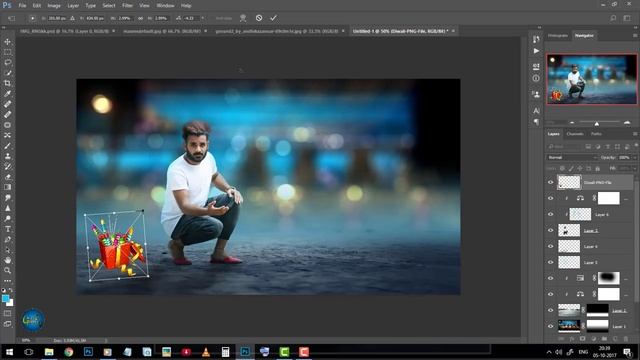
Task: Click the rotation angle input field
Action: tap(191, 18)
